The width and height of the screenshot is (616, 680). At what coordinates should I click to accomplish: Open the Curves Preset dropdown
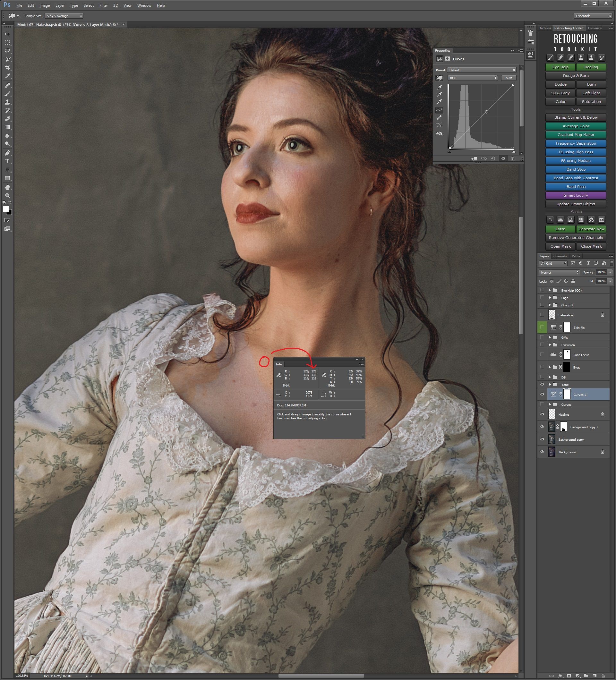(482, 70)
